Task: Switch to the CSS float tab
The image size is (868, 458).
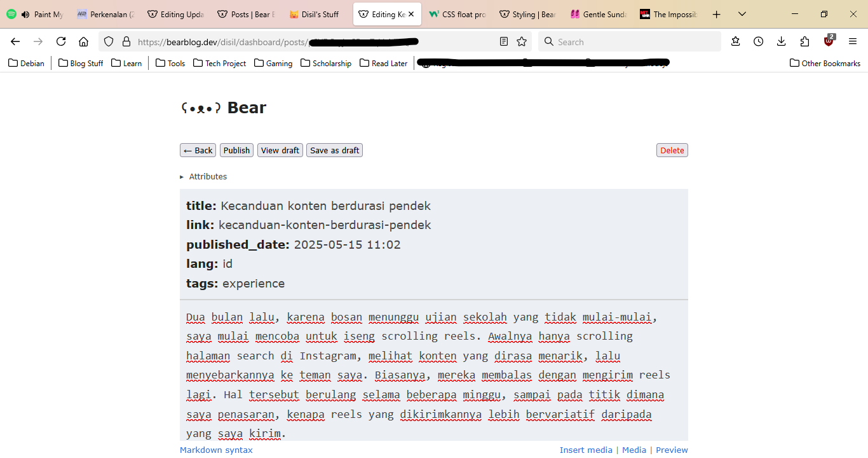Action: point(458,14)
